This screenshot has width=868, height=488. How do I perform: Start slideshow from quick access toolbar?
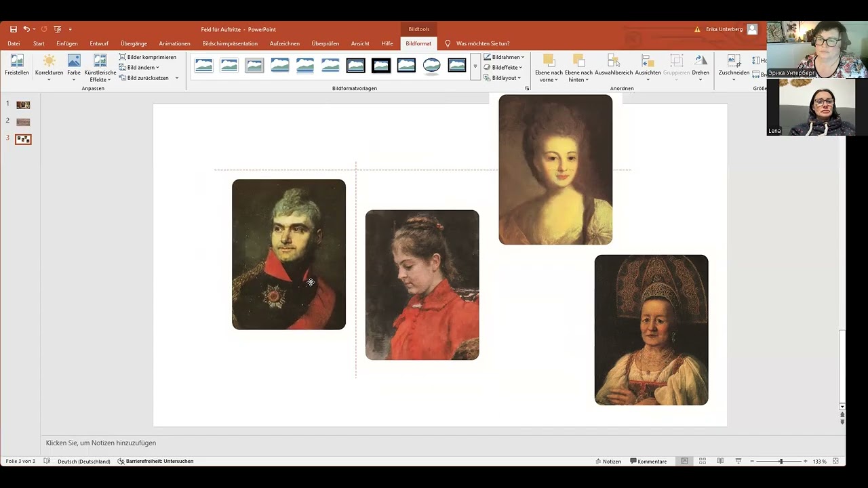click(x=58, y=29)
